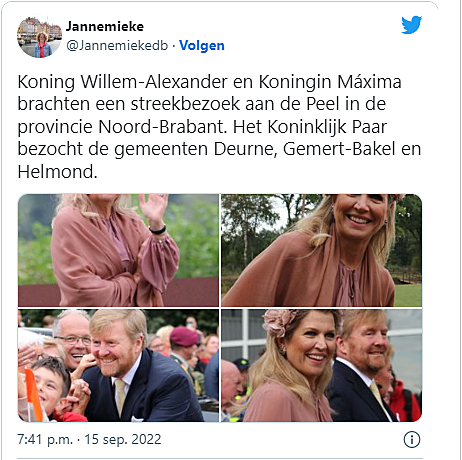Open the @Jannemiekedb handle link
Viewport: 462px width, 460px height.
pos(117,46)
